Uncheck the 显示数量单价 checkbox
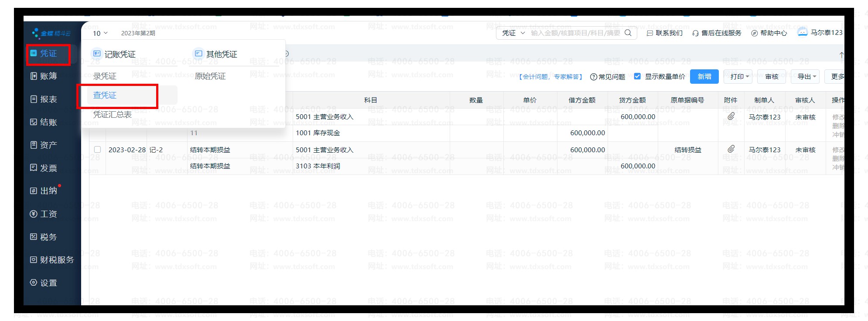868x321 pixels. [637, 76]
